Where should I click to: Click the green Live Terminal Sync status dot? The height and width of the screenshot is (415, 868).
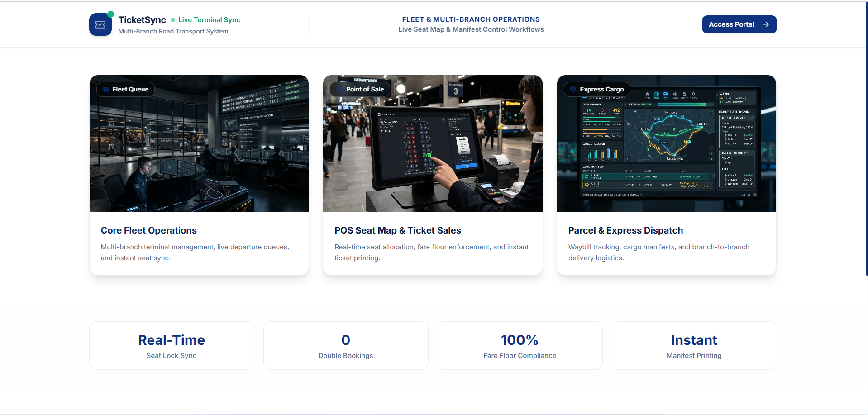click(173, 20)
